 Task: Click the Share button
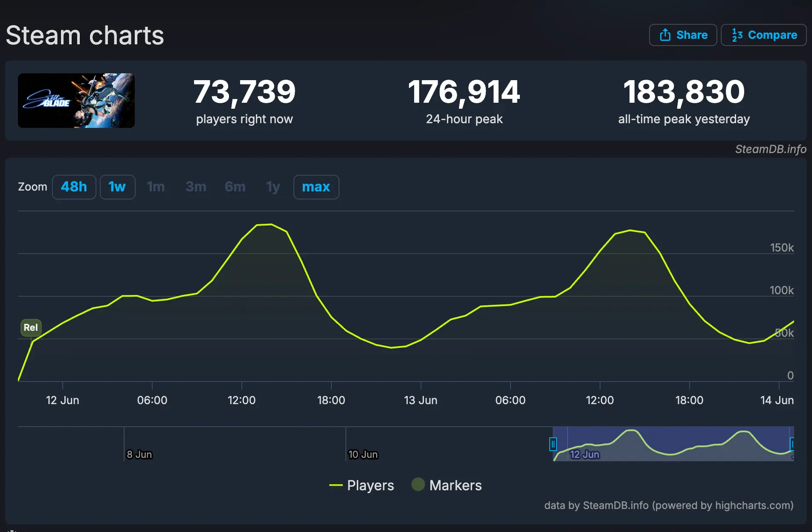683,35
